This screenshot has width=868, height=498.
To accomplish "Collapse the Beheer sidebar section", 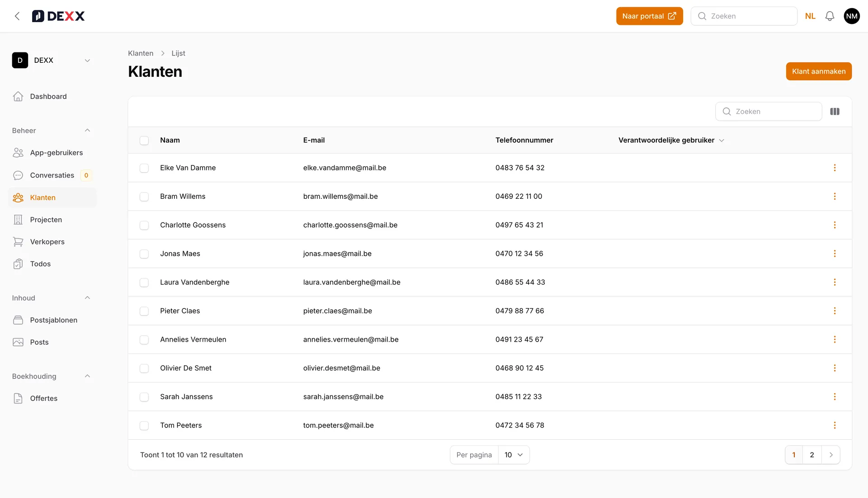I will point(87,131).
